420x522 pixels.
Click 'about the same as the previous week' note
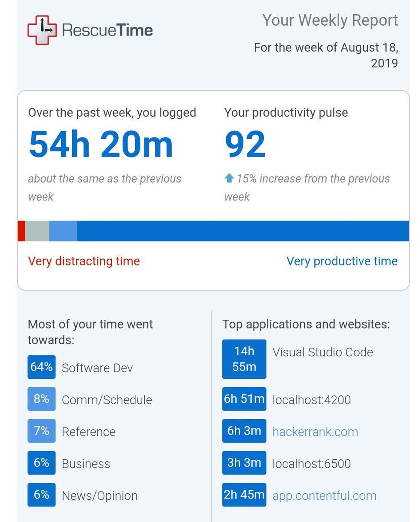tap(105, 187)
